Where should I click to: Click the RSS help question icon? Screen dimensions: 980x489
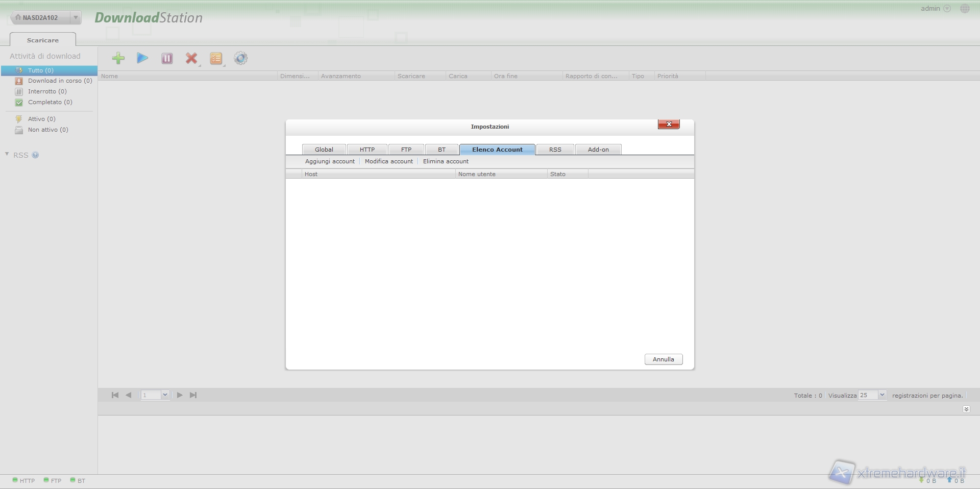coord(35,155)
